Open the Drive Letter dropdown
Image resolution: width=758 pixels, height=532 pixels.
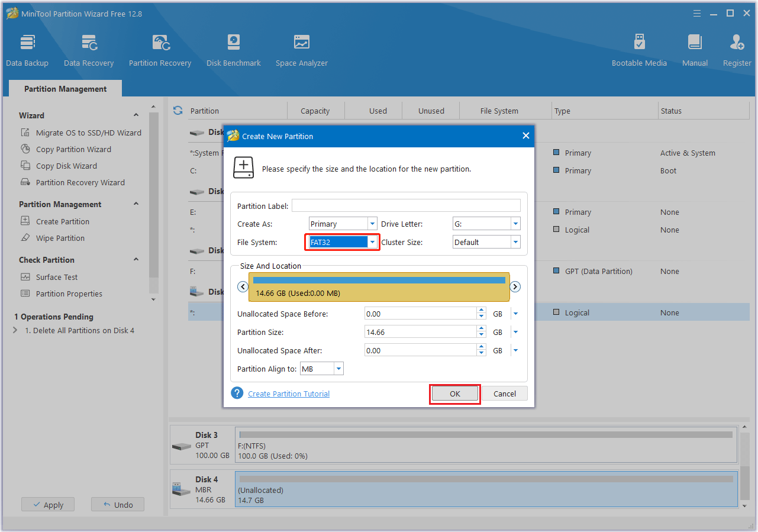[515, 224]
